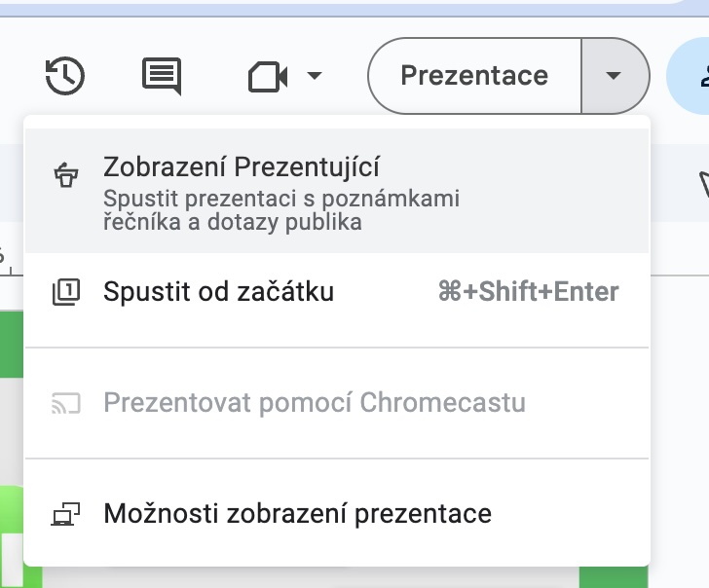Open version history clock icon
Screen dimensions: 709x588
click(65, 76)
